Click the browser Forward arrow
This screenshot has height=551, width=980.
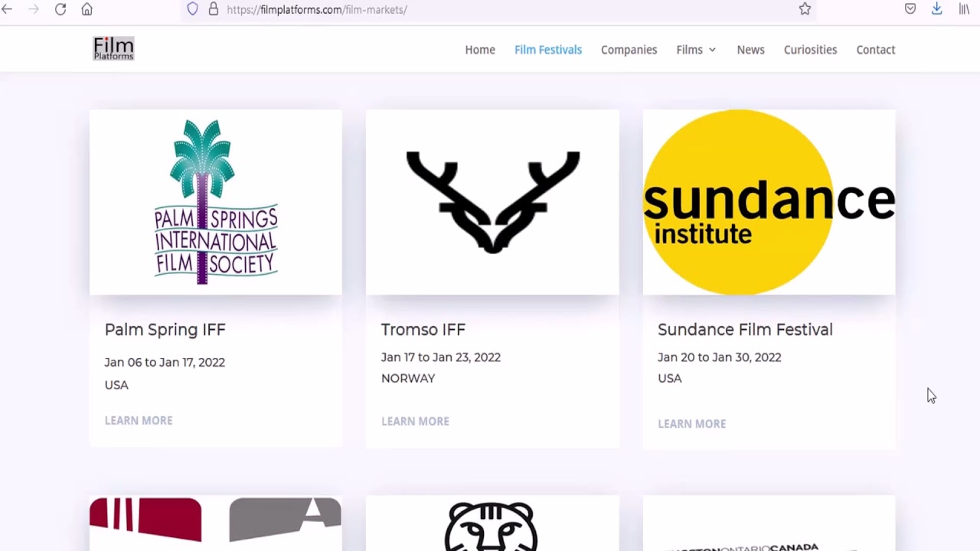point(34,9)
